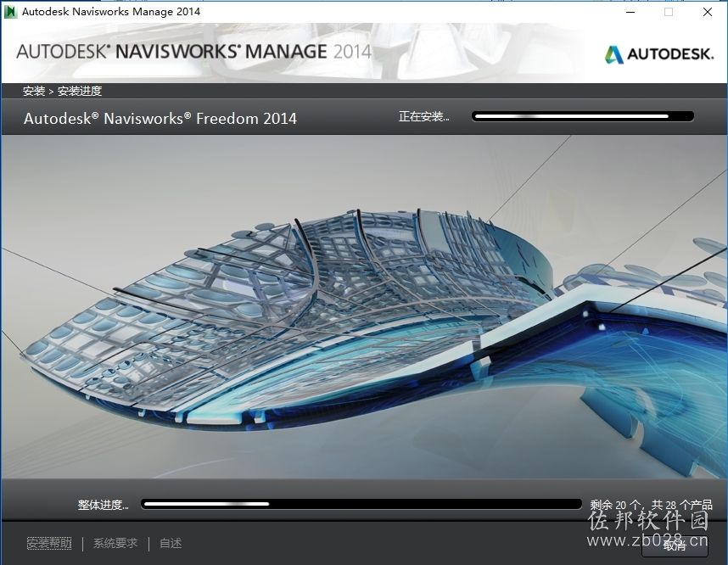Click the 整体进度 overall progress bar
This screenshot has width=728, height=565.
tap(361, 504)
